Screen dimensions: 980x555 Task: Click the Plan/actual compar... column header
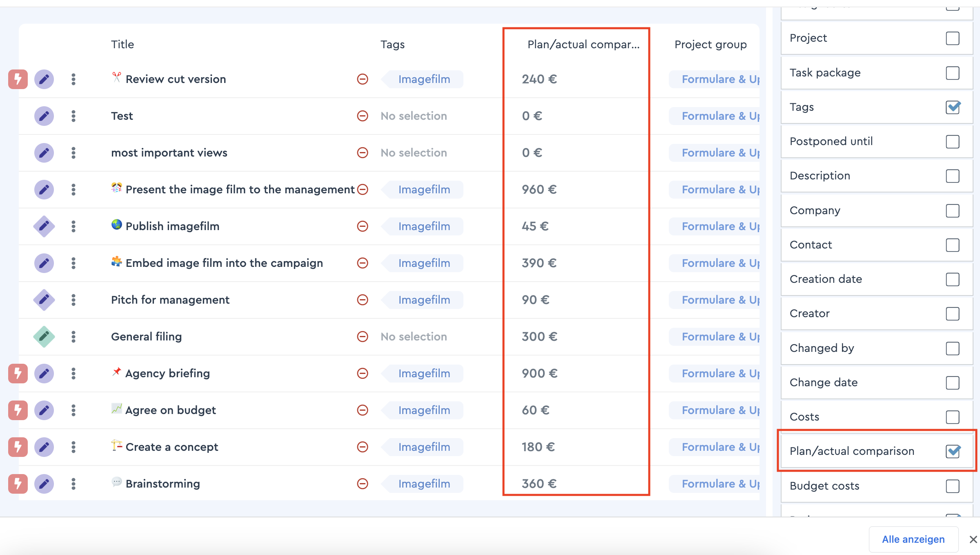[x=584, y=44]
